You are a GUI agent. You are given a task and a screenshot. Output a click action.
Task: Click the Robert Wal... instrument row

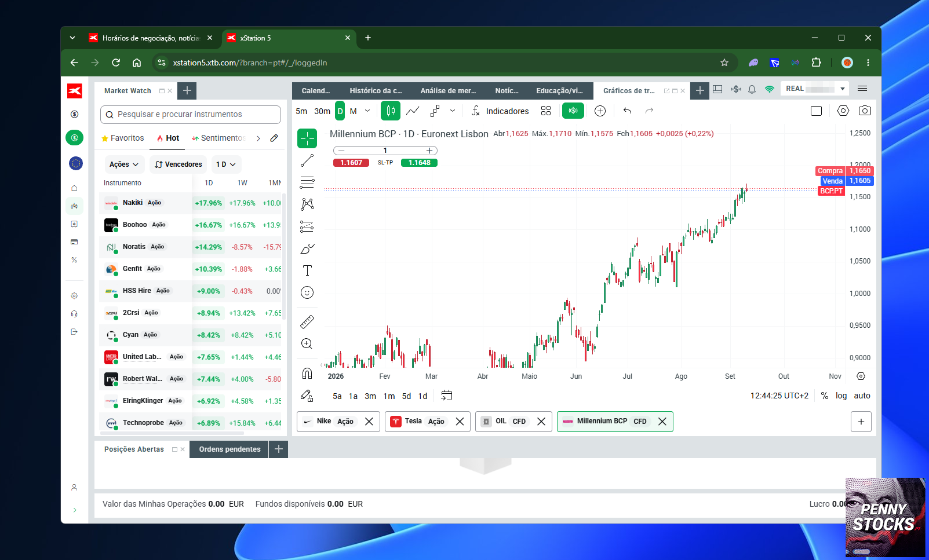coord(191,379)
